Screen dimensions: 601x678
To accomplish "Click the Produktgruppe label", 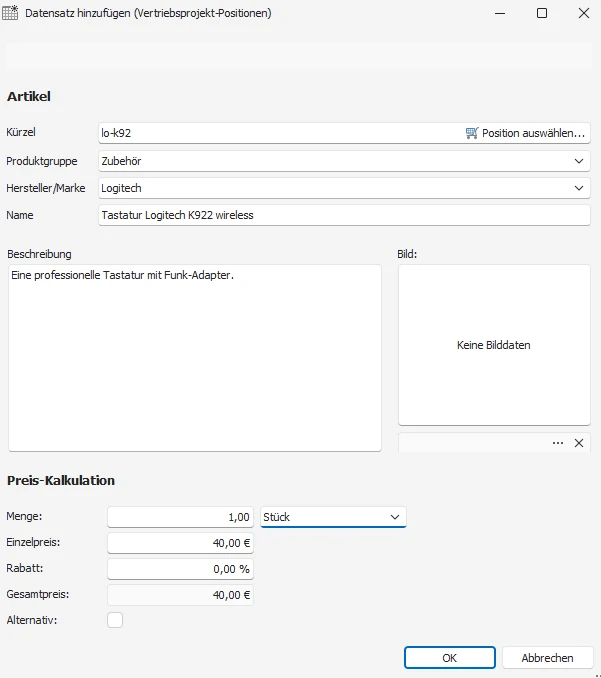I will tap(42, 161).
